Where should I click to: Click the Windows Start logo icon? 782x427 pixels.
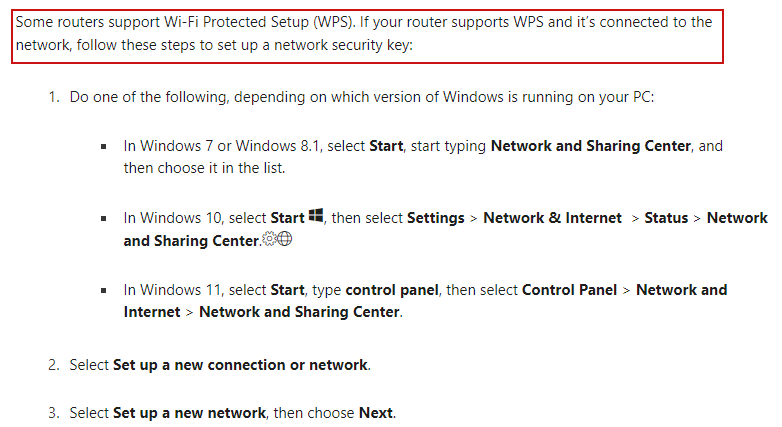[316, 215]
